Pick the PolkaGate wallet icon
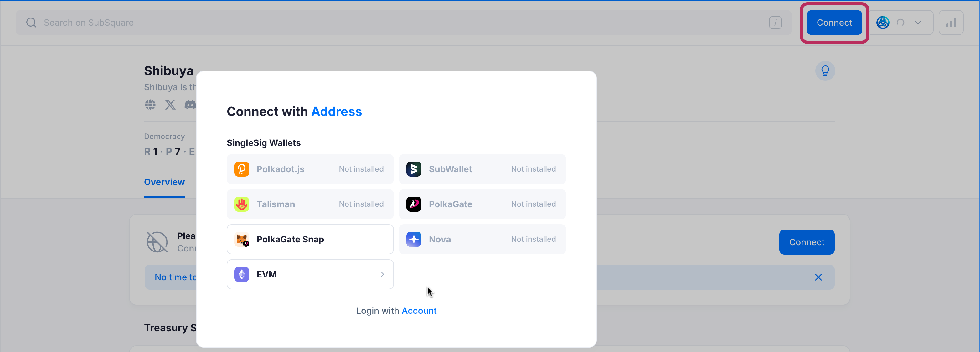 point(414,204)
